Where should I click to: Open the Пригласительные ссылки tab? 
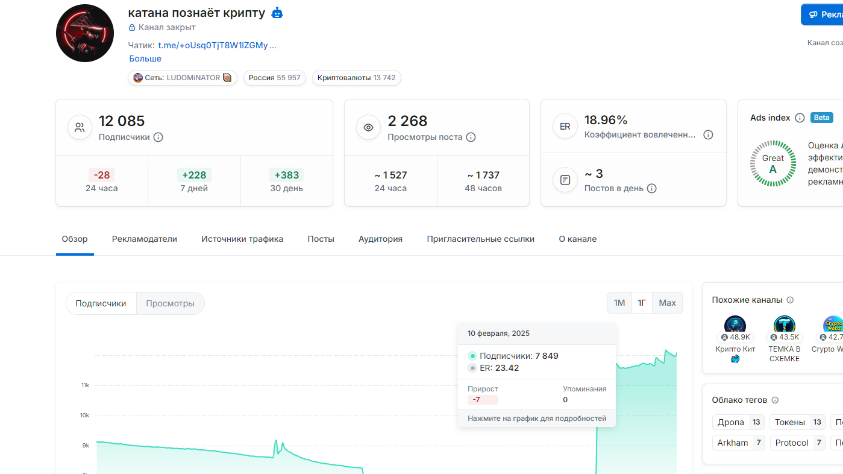pyautogui.click(x=481, y=239)
